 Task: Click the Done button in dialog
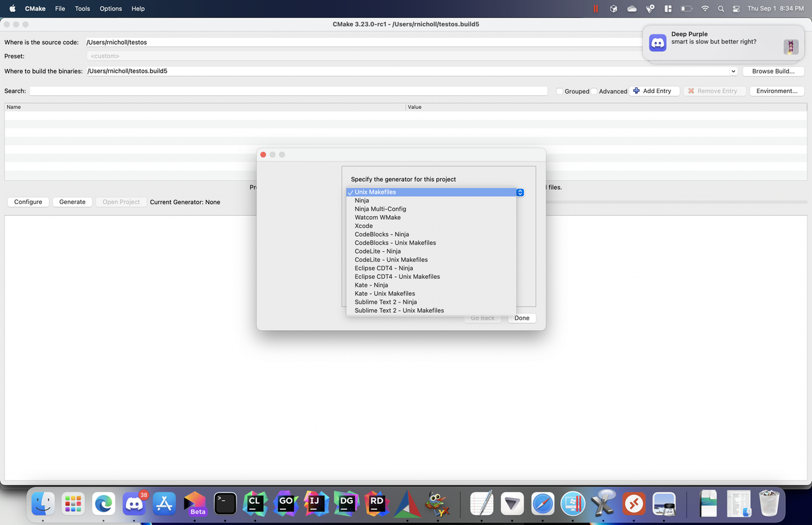point(522,318)
